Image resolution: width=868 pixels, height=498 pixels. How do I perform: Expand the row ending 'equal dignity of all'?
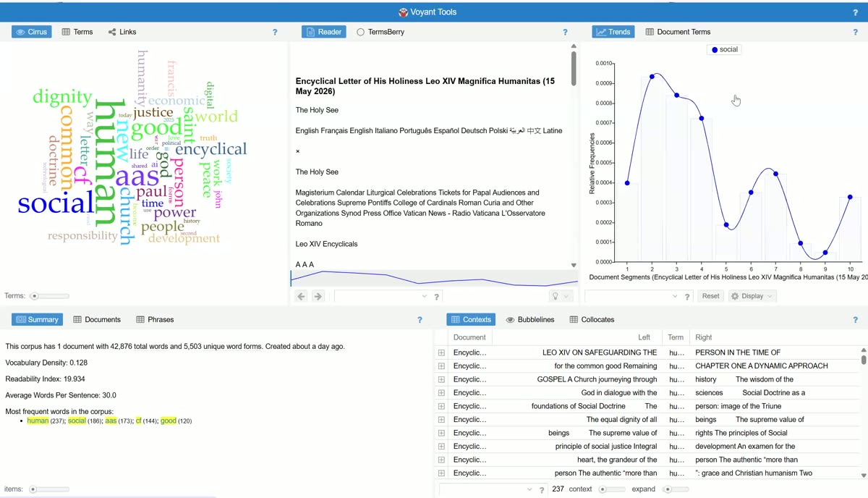(x=441, y=420)
